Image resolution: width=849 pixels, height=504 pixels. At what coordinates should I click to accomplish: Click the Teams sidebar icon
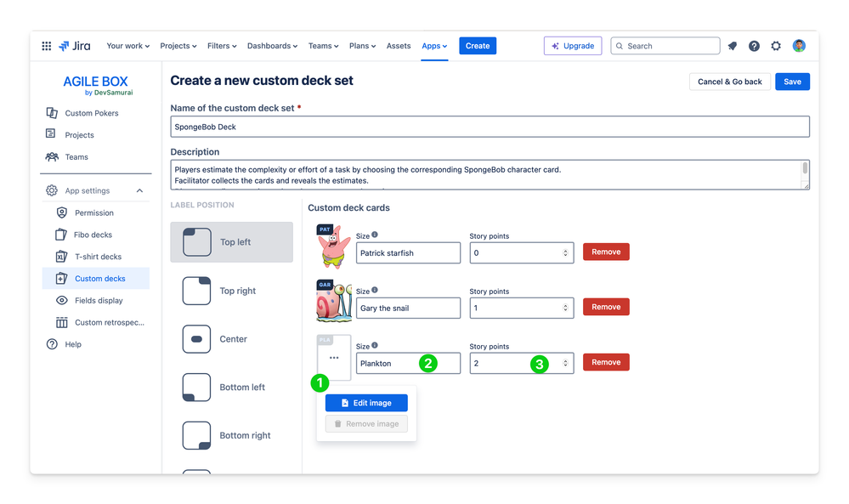click(x=52, y=156)
